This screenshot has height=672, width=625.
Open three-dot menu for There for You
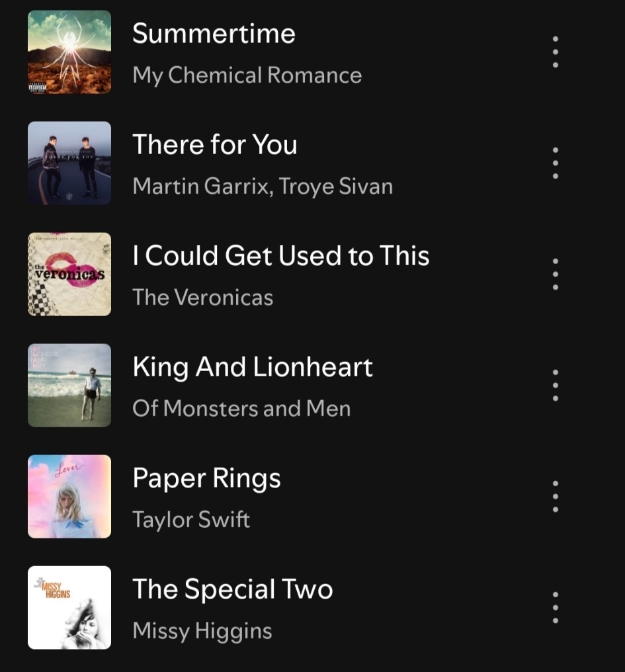[555, 163]
